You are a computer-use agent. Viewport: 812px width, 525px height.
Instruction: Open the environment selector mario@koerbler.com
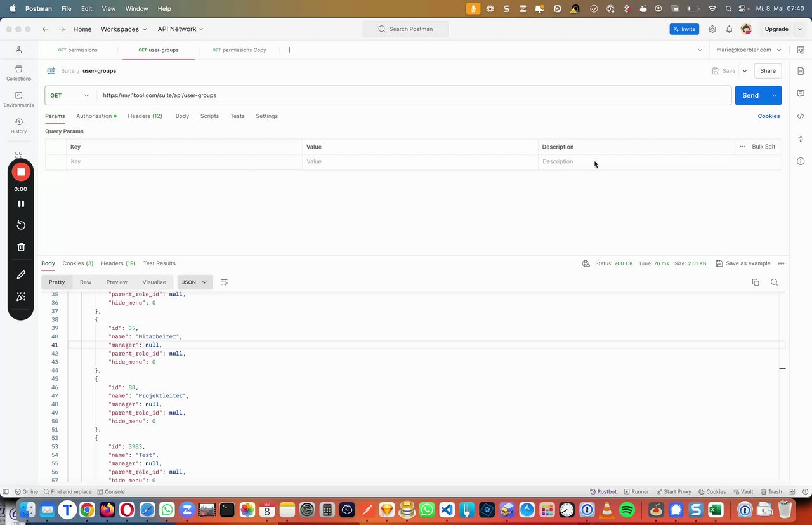click(749, 50)
